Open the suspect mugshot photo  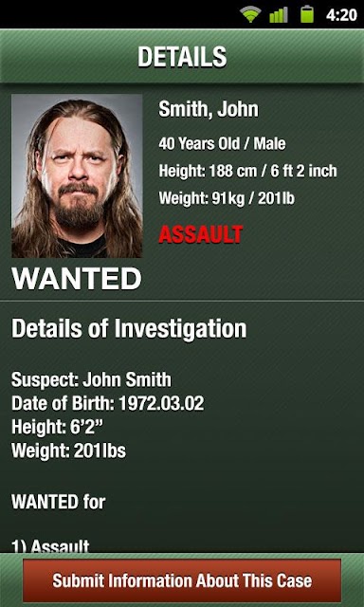coord(77,175)
